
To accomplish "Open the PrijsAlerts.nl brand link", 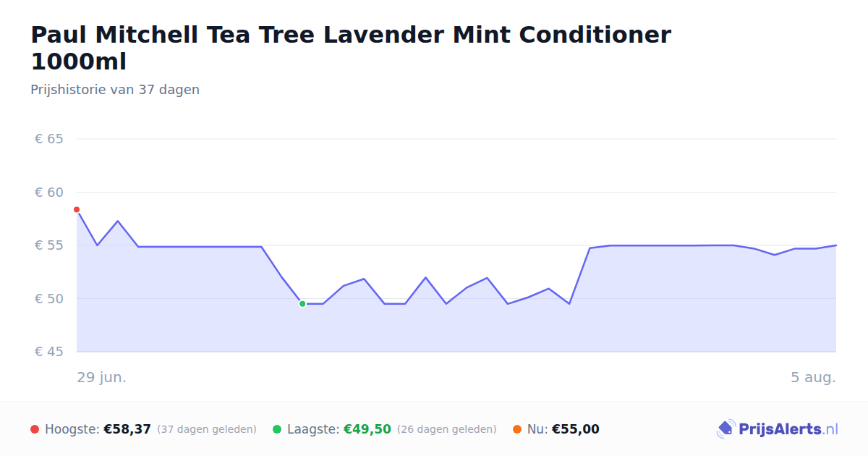I will [x=778, y=429].
